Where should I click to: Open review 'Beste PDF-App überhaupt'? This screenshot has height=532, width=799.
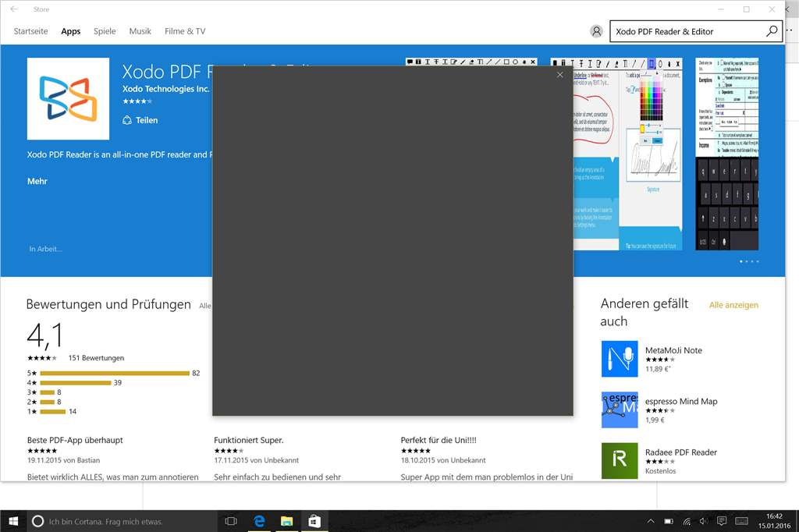pos(75,440)
